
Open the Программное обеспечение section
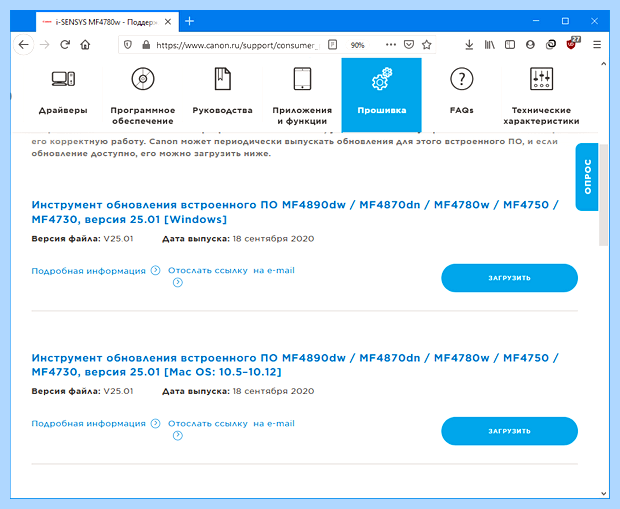[143, 95]
